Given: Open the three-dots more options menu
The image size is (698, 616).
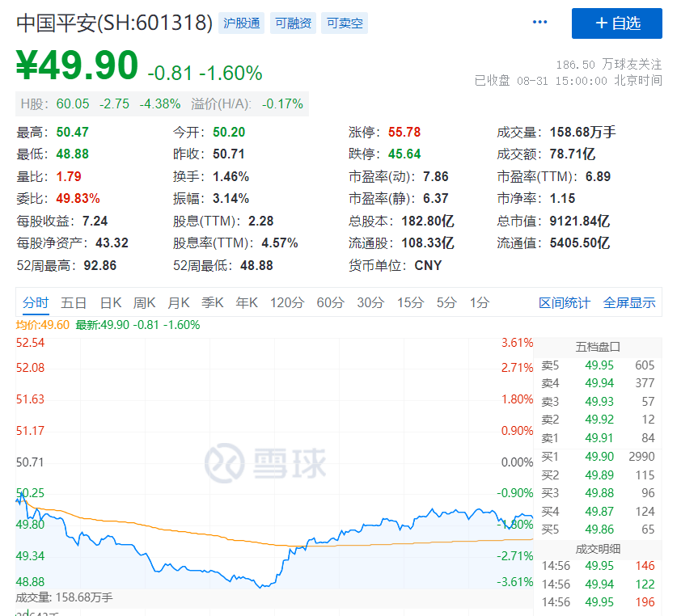Looking at the screenshot, I should pyautogui.click(x=539, y=23).
